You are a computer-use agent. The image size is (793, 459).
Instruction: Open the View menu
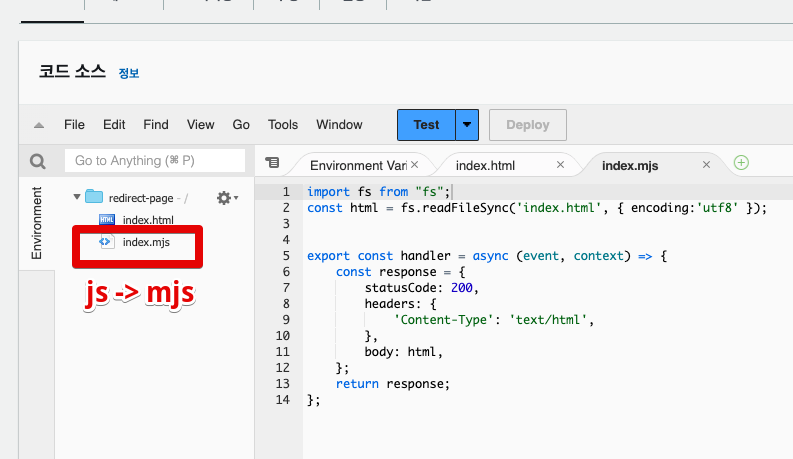pos(201,125)
